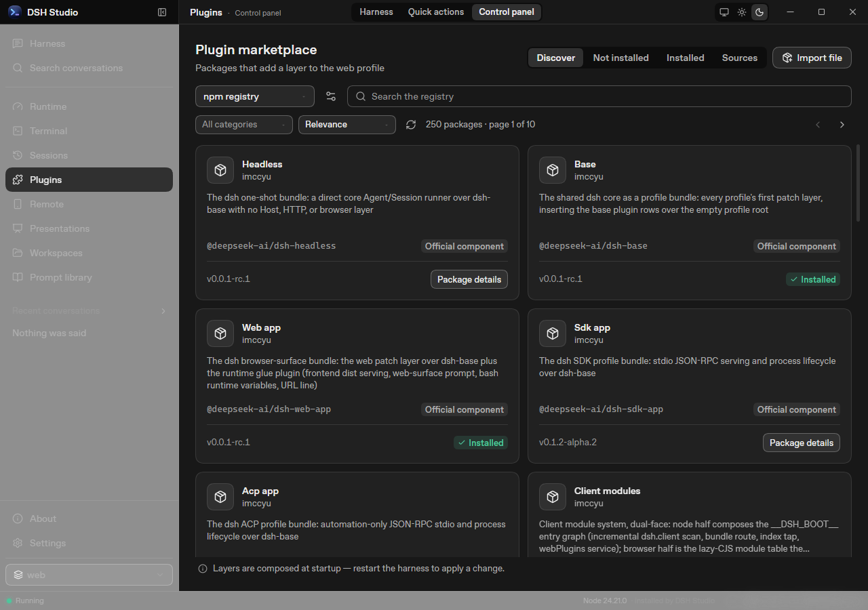The image size is (868, 610).
Task: Open the Relevance sort dropdown
Action: (x=347, y=125)
